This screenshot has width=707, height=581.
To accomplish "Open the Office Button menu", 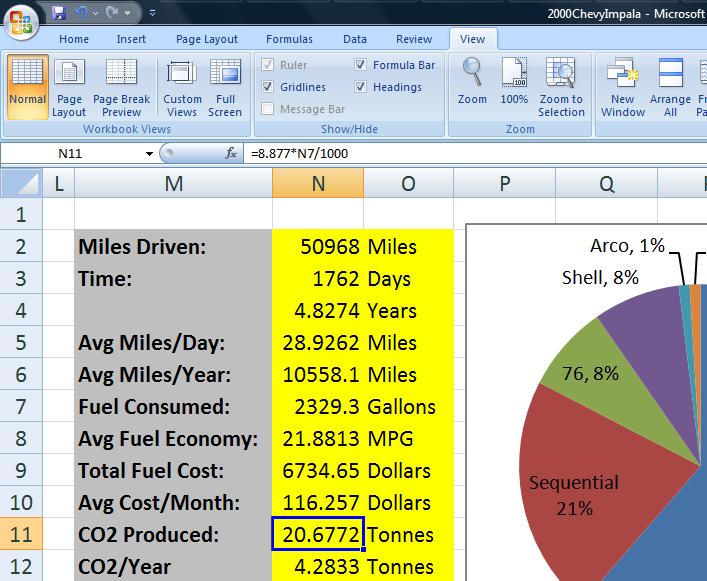I will pos(20,22).
